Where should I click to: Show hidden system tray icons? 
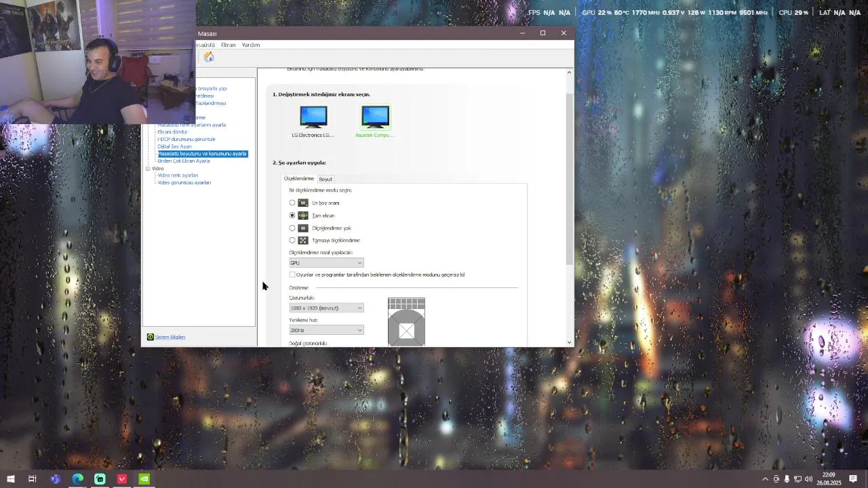click(x=766, y=479)
